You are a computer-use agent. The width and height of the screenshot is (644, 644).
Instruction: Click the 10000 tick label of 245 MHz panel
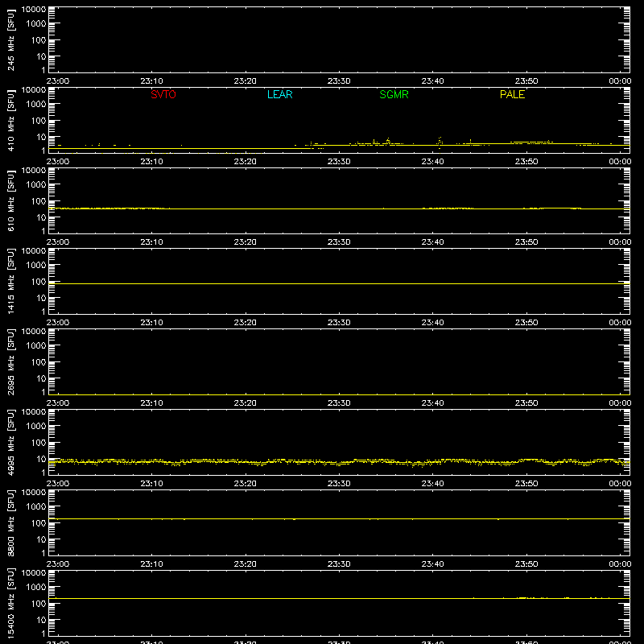[34, 10]
